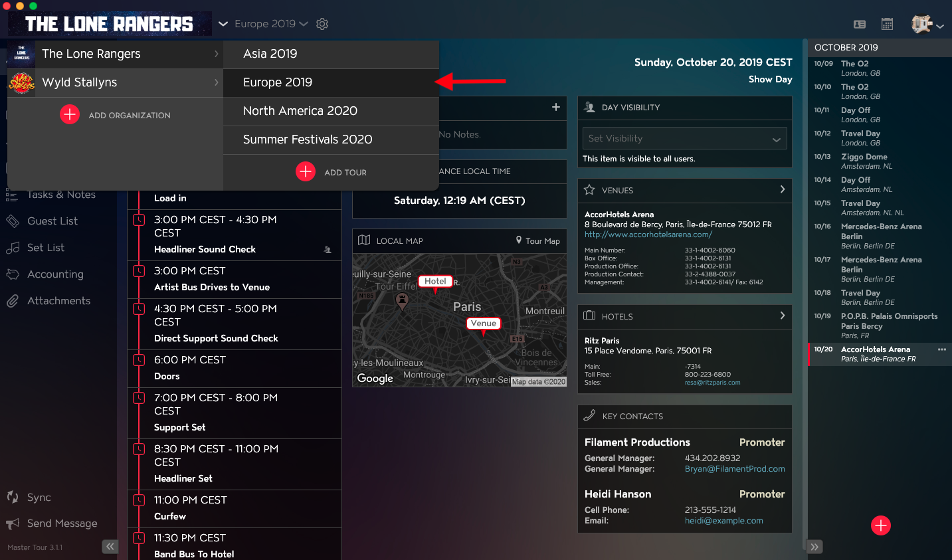Select 10/14 Day Off in Amsterdam
Viewport: 952px width, 560px height.
coord(880,185)
